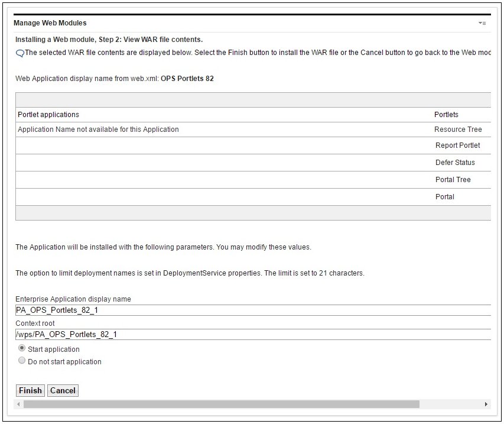
Task: Click the Portlets column header
Action: coord(446,115)
